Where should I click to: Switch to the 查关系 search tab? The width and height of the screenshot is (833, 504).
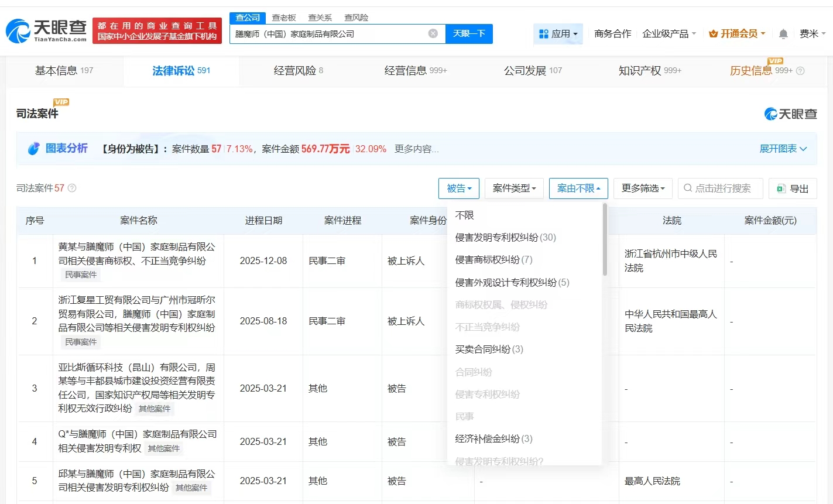click(x=320, y=18)
